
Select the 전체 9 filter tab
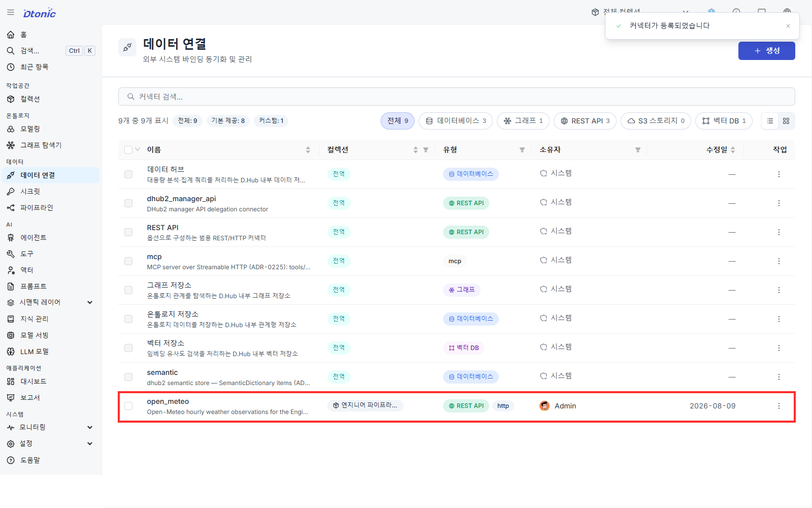[x=398, y=121]
